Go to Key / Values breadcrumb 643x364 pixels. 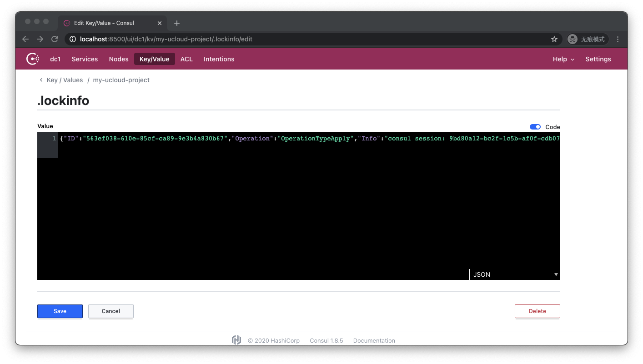(65, 80)
